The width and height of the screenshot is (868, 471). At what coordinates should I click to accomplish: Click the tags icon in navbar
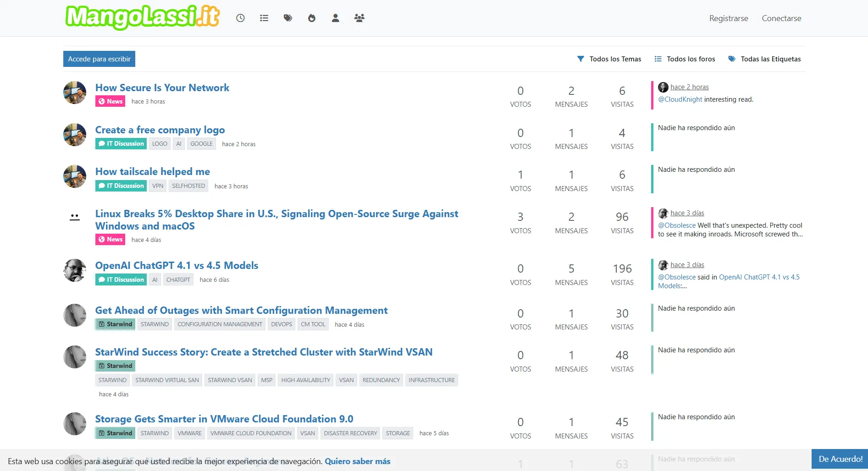(288, 18)
